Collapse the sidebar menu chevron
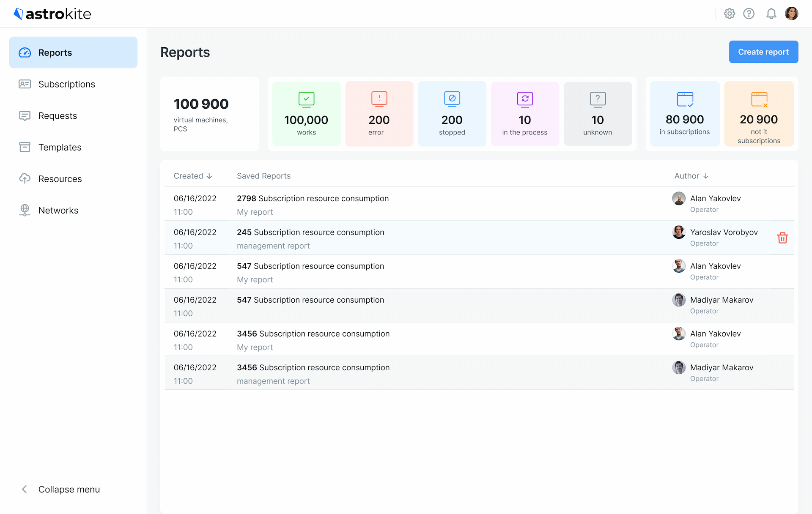Viewport: 812px width, 514px height. pos(25,489)
